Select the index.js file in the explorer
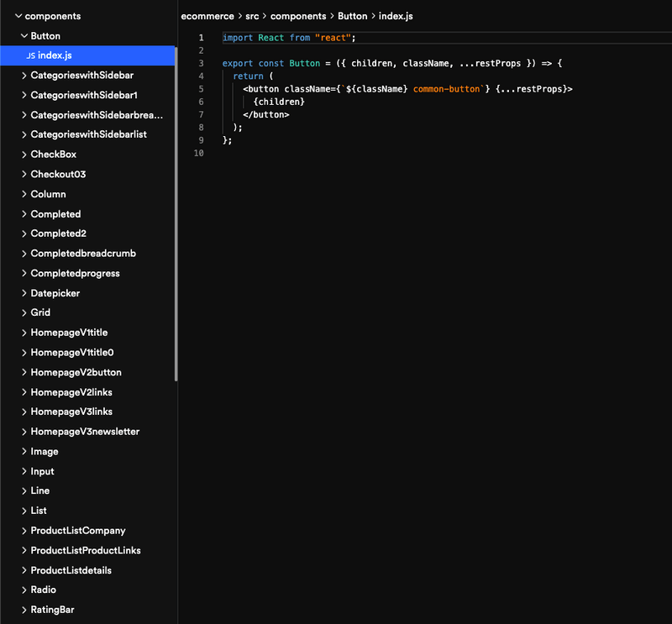 54,55
